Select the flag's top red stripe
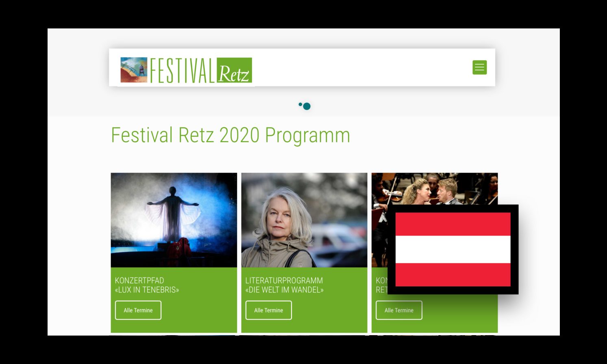 click(453, 224)
